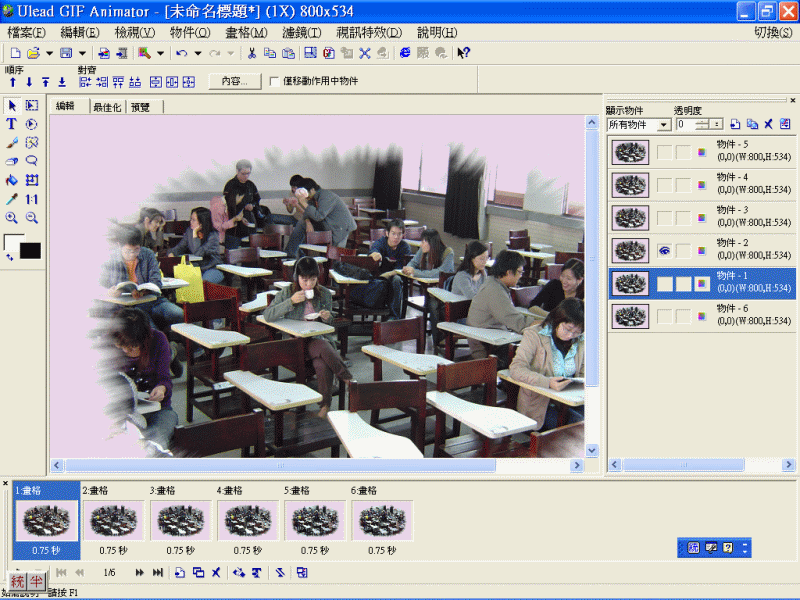The height and width of the screenshot is (600, 800).
Task: Click the black background color swatch
Action: [30, 250]
